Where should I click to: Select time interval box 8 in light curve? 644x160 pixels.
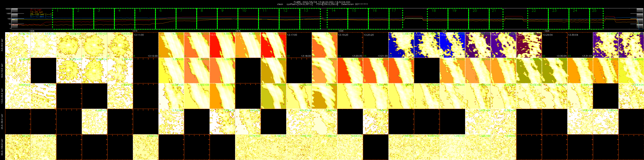click(x=207, y=19)
